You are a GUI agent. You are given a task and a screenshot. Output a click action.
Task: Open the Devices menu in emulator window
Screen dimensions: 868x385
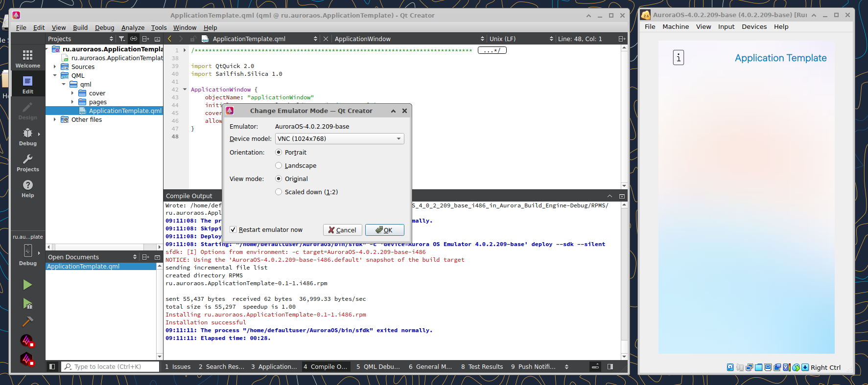[x=754, y=26]
